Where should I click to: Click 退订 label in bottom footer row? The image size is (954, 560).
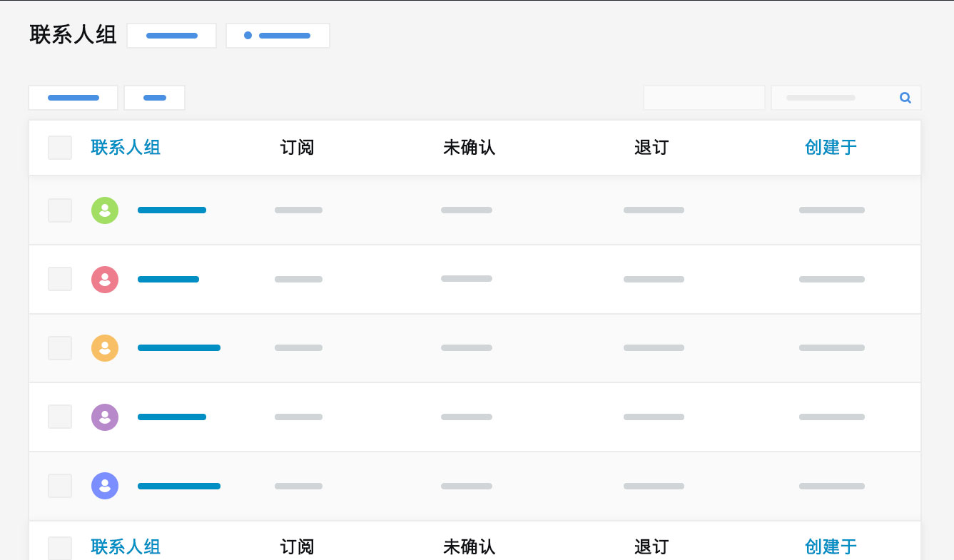(x=651, y=547)
